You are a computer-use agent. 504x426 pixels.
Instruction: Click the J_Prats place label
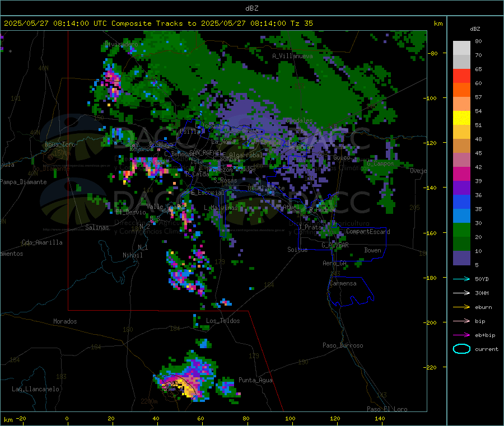click(x=310, y=227)
